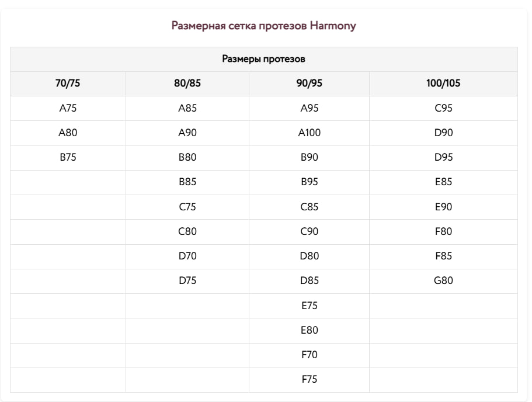This screenshot has width=532, height=402.
Task: Click the B85 size cell
Action: (x=187, y=182)
